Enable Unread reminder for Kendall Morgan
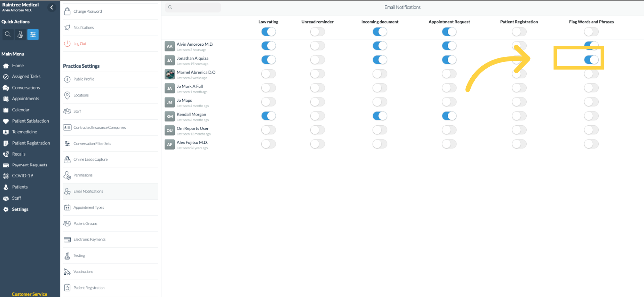Image resolution: width=644 pixels, height=297 pixels. [x=317, y=116]
